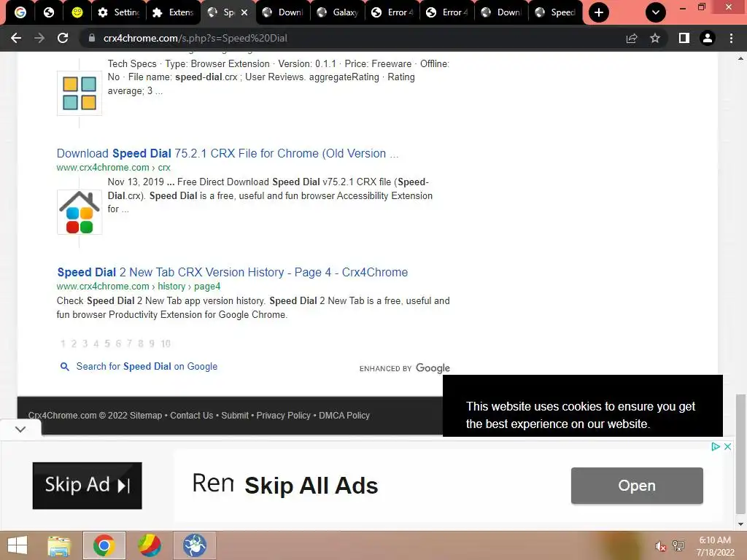
Task: Open Download Speed Dial 75.2.1 CRX link
Action: (228, 153)
